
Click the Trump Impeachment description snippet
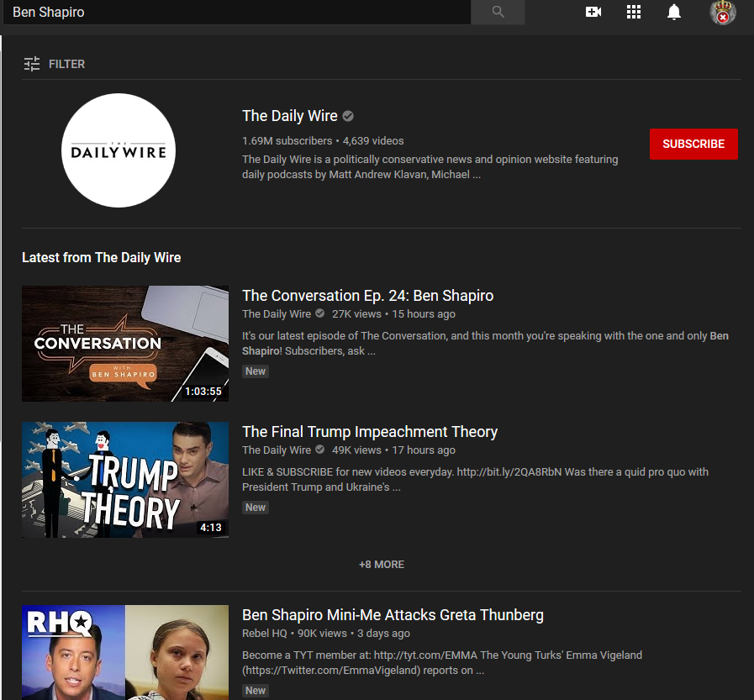[x=475, y=479]
